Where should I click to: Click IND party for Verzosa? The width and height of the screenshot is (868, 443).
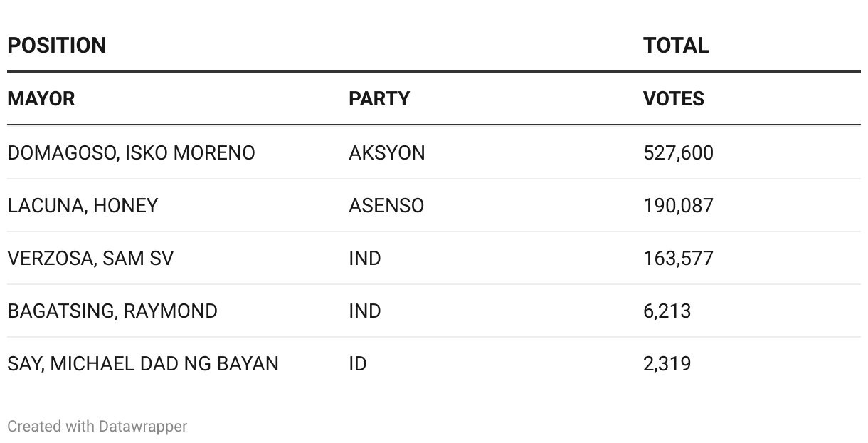(x=365, y=259)
